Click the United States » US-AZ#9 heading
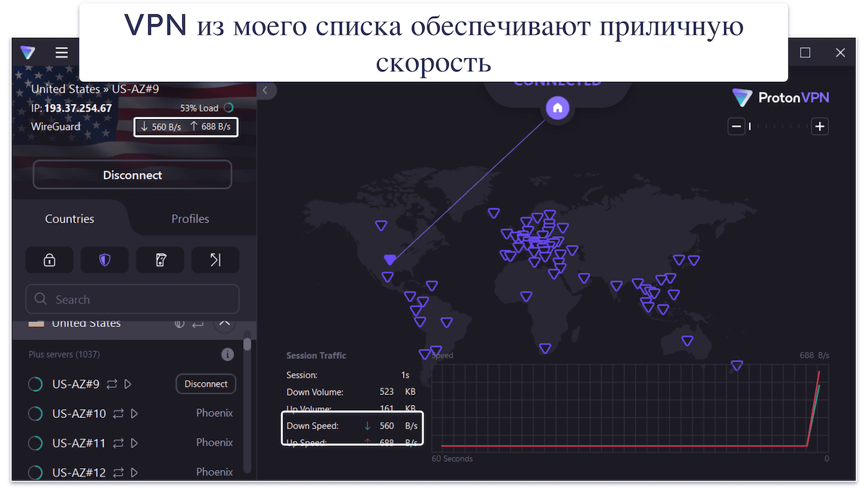The height and width of the screenshot is (488, 868). tap(95, 89)
